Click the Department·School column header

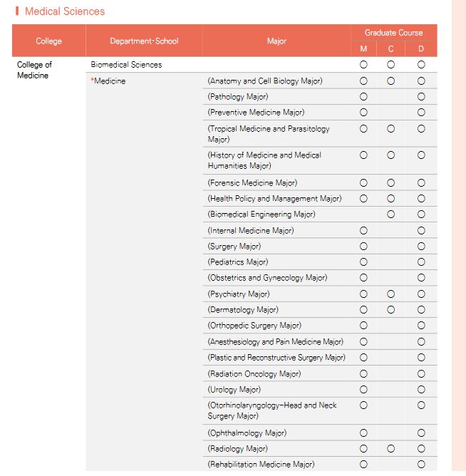[x=144, y=41]
